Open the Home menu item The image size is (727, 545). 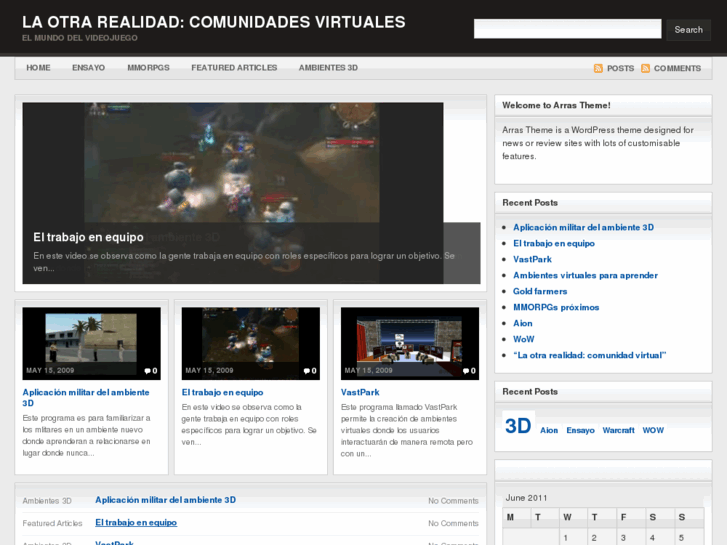pos(38,68)
